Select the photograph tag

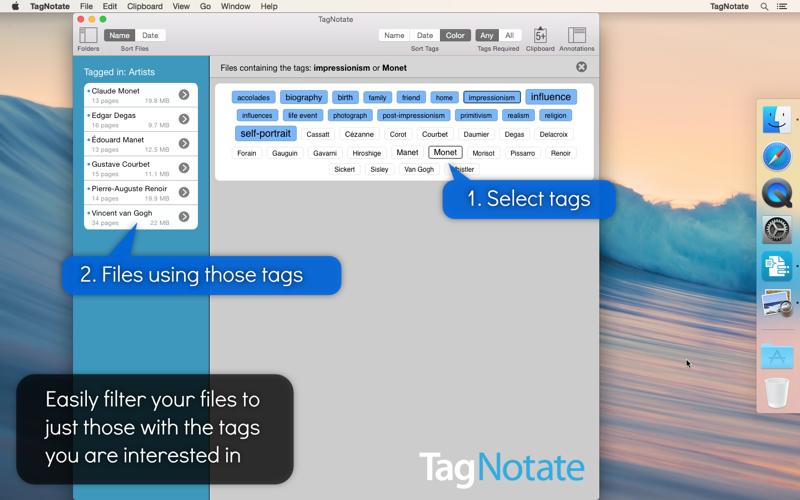[350, 115]
